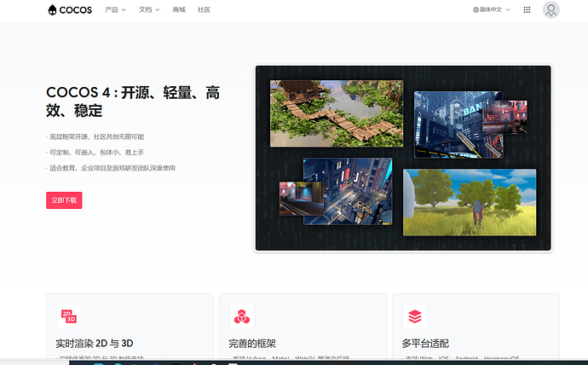The image size is (588, 365).
Task: Expand the 文档 dropdown menu
Action: pyautogui.click(x=149, y=9)
